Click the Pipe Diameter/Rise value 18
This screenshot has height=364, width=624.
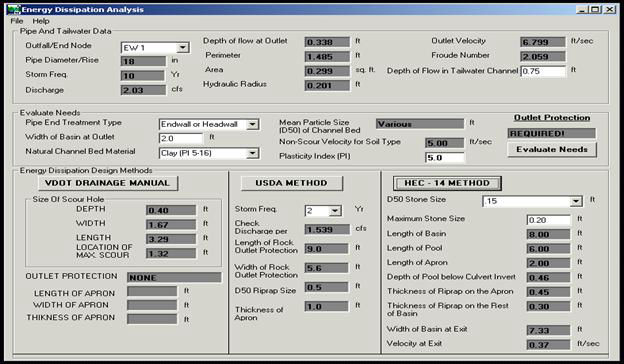click(143, 61)
